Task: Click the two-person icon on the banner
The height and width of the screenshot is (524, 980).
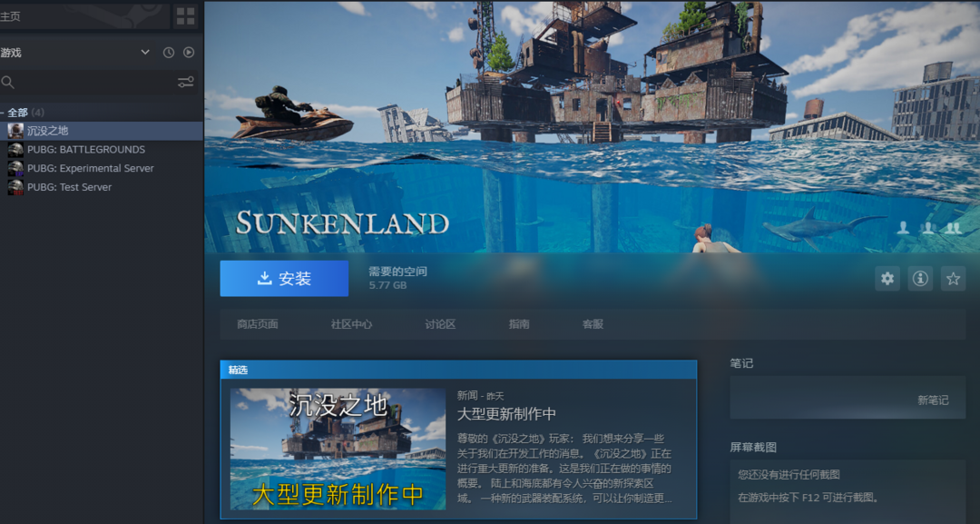Action: (x=928, y=228)
